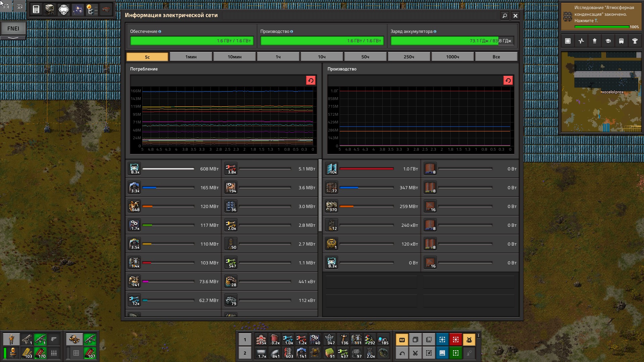Select the green upgrade planner shortcut
The width and height of the screenshot is (644, 362).
pos(456,353)
